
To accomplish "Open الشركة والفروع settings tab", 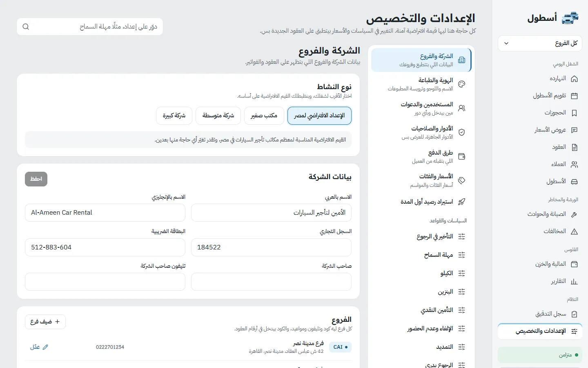I will pyautogui.click(x=421, y=60).
